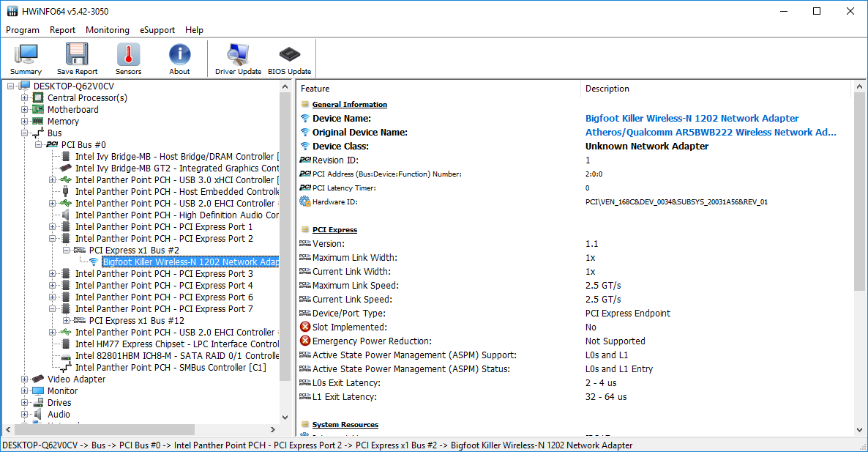
Task: Select PCI Express Port 6 tree item
Action: tap(164, 297)
